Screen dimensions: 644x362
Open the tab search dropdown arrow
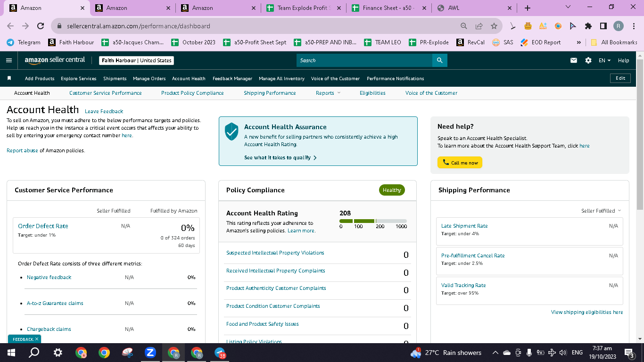(x=568, y=7)
